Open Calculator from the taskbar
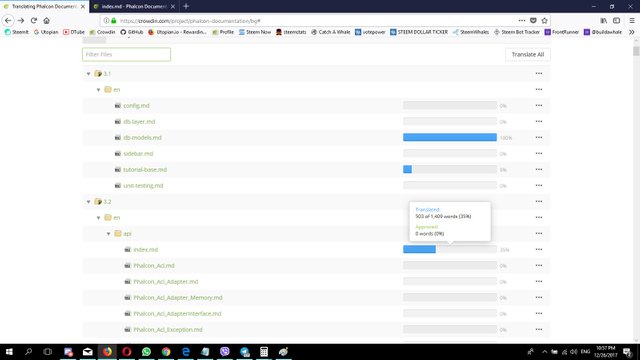 pyautogui.click(x=264, y=351)
